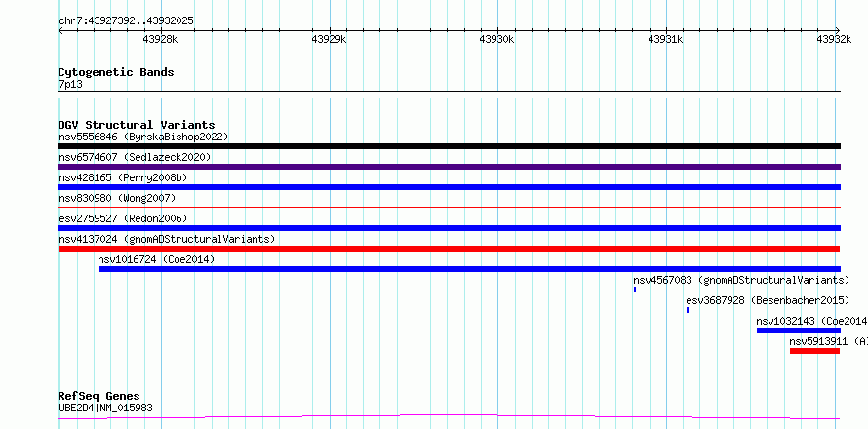The width and height of the screenshot is (868, 429).
Task: Click the Cytogenetic Bands track title
Action: click(116, 72)
